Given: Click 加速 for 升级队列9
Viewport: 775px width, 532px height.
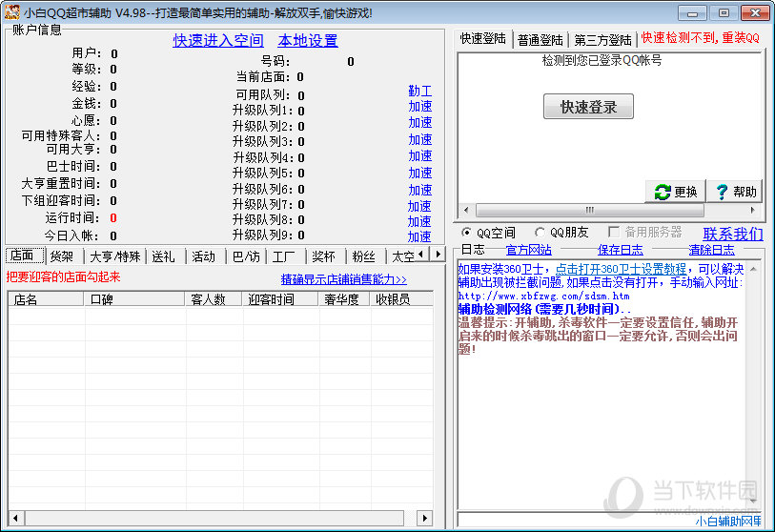Looking at the screenshot, I should tap(419, 236).
